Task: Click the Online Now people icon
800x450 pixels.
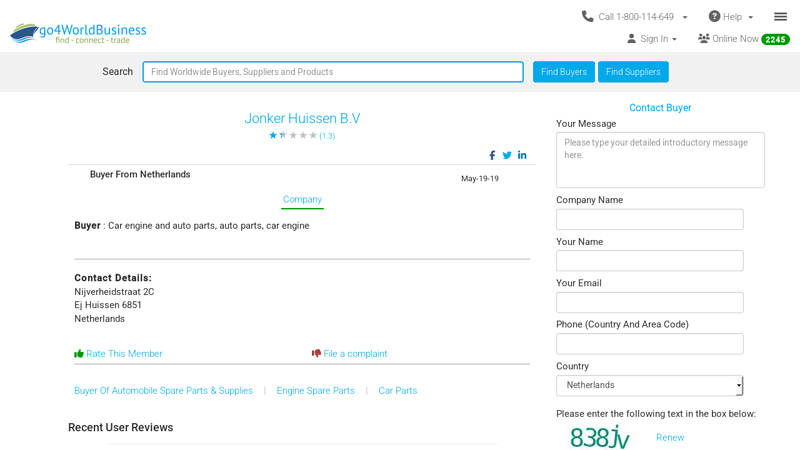Action: pos(704,38)
